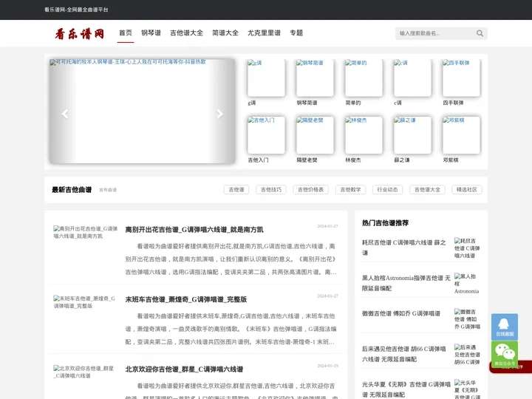This screenshot has height=399, width=532.
Task: Click the 吉他谱 tag button
Action: (x=236, y=190)
